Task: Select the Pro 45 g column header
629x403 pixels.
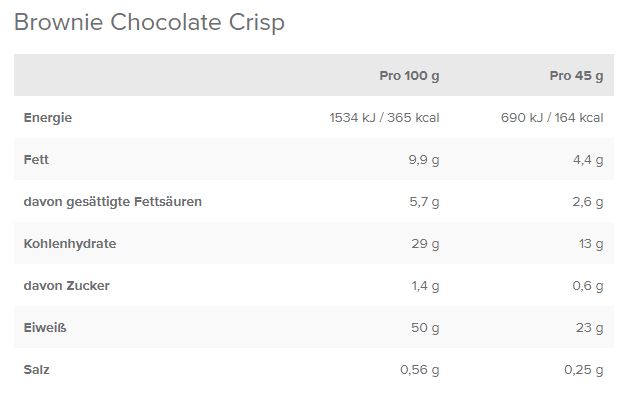Action: point(576,75)
